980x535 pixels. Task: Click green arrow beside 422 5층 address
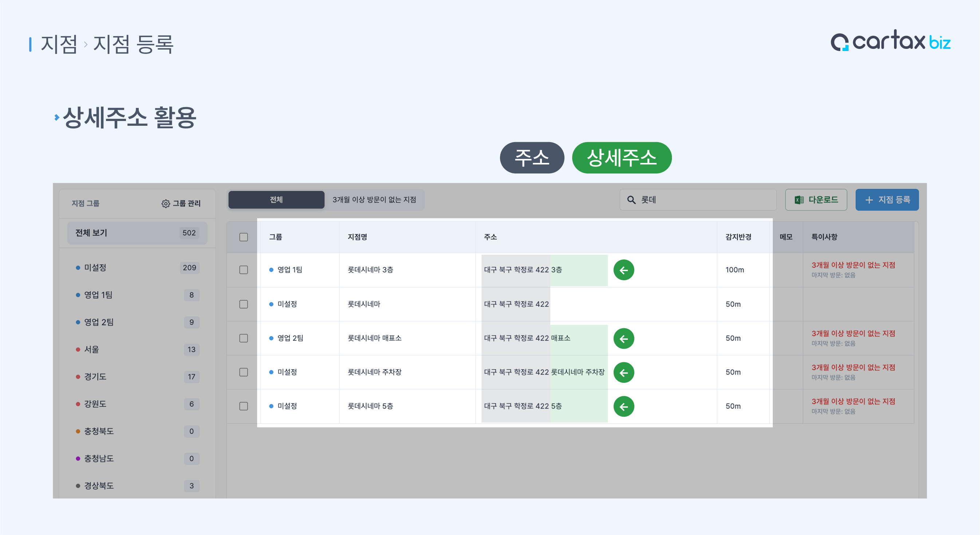[623, 406]
